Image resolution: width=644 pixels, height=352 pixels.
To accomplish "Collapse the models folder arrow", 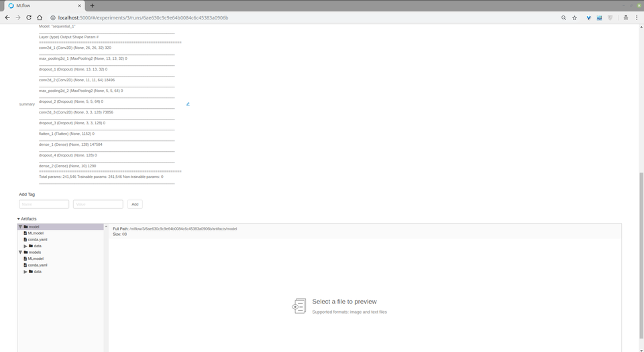I will pyautogui.click(x=20, y=252).
